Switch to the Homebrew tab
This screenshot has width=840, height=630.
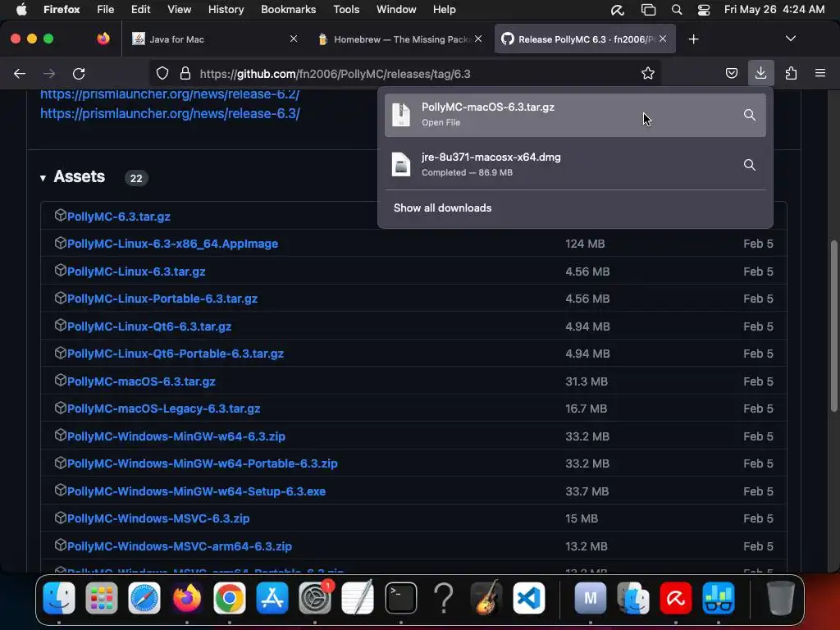(400, 39)
